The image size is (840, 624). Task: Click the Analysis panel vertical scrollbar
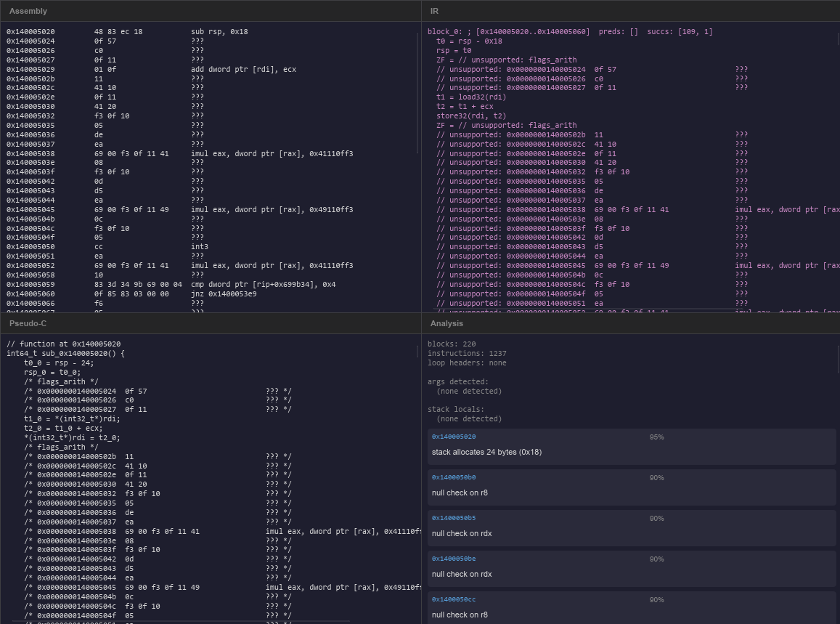(838, 359)
